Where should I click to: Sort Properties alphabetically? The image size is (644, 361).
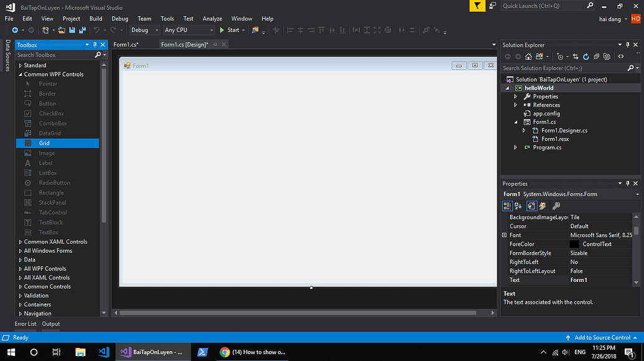(519, 205)
